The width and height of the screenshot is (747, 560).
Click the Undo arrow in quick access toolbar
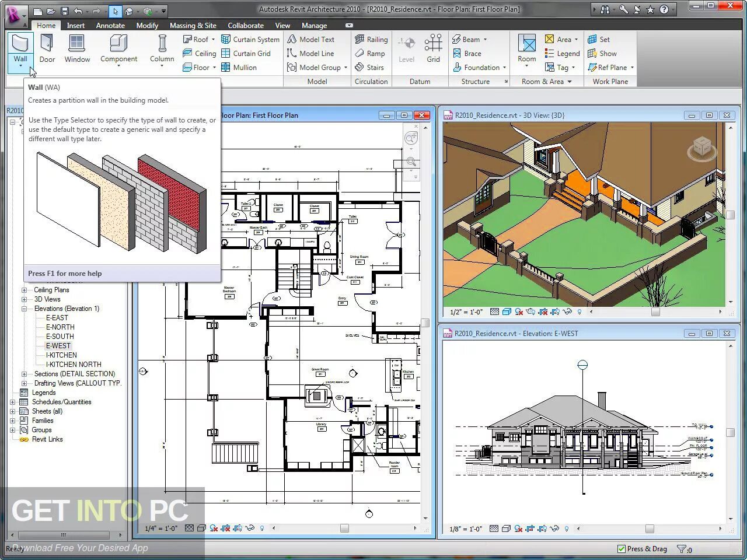click(x=79, y=10)
